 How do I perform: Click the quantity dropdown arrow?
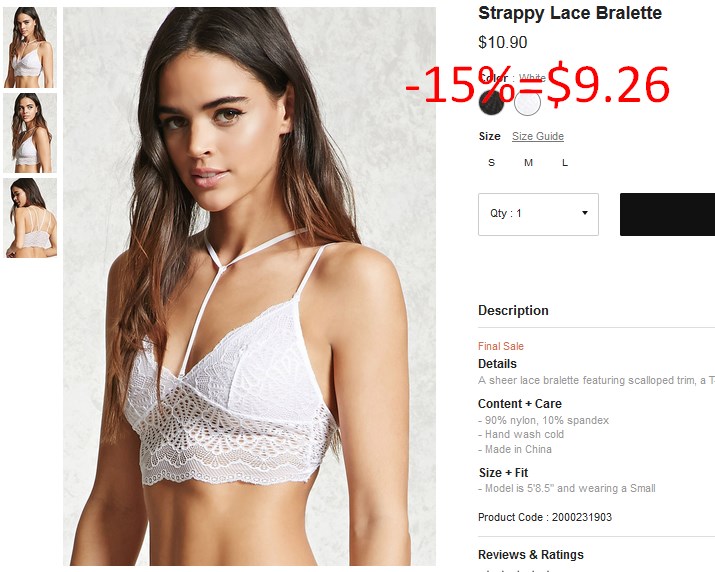pos(585,213)
